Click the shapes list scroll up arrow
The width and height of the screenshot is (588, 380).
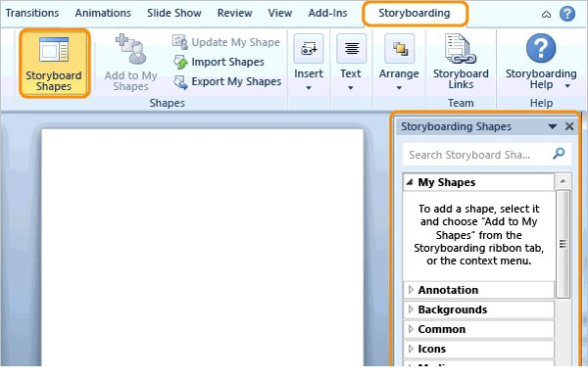(x=563, y=181)
